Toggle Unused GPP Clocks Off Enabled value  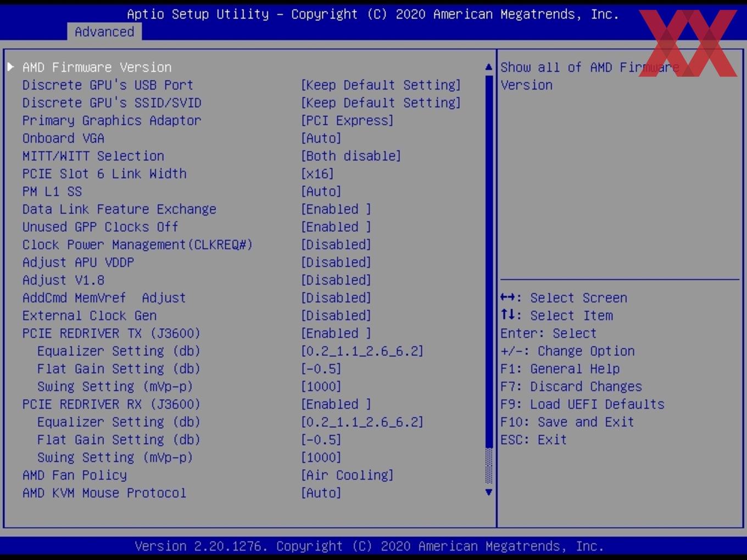coord(336,227)
